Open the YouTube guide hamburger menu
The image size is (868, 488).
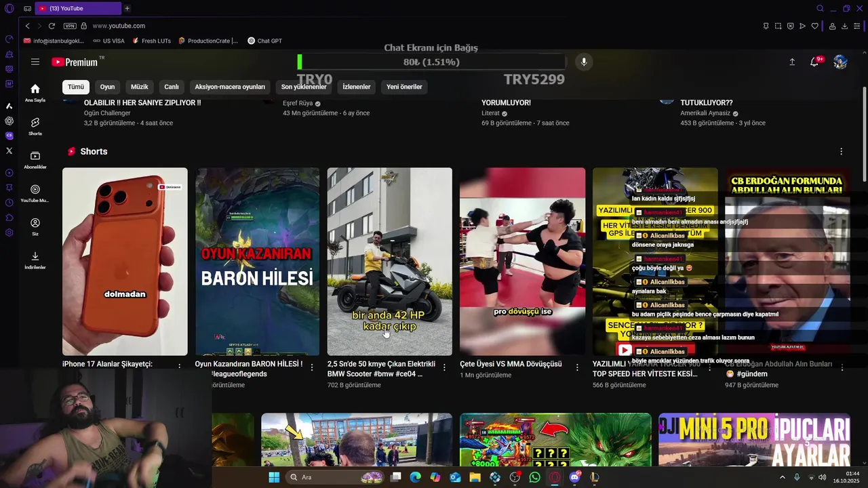pos(35,62)
